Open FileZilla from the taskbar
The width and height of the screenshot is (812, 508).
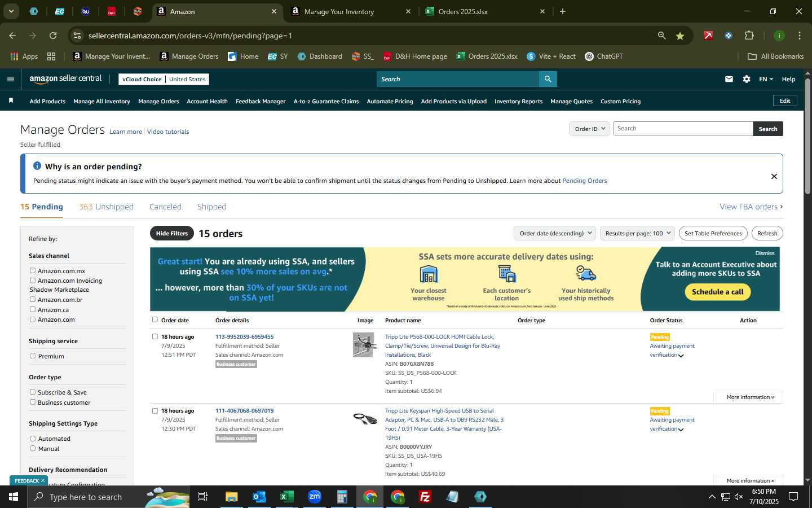[425, 497]
